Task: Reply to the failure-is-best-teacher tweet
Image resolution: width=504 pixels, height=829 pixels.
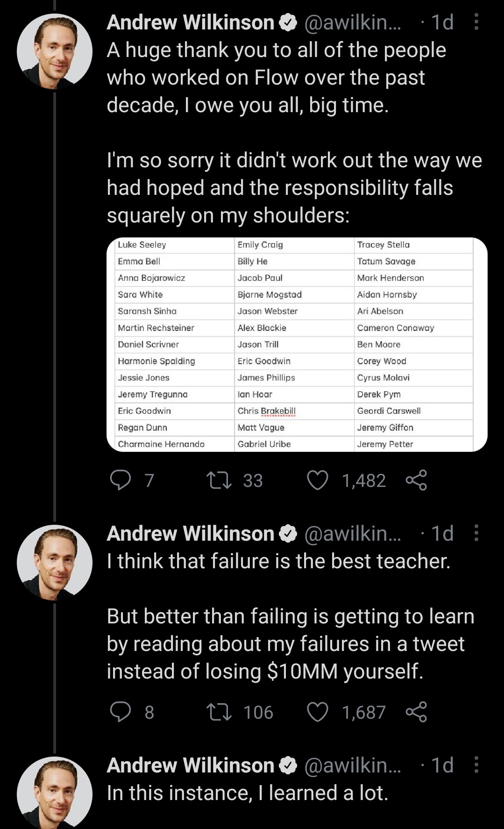Action: click(x=121, y=712)
